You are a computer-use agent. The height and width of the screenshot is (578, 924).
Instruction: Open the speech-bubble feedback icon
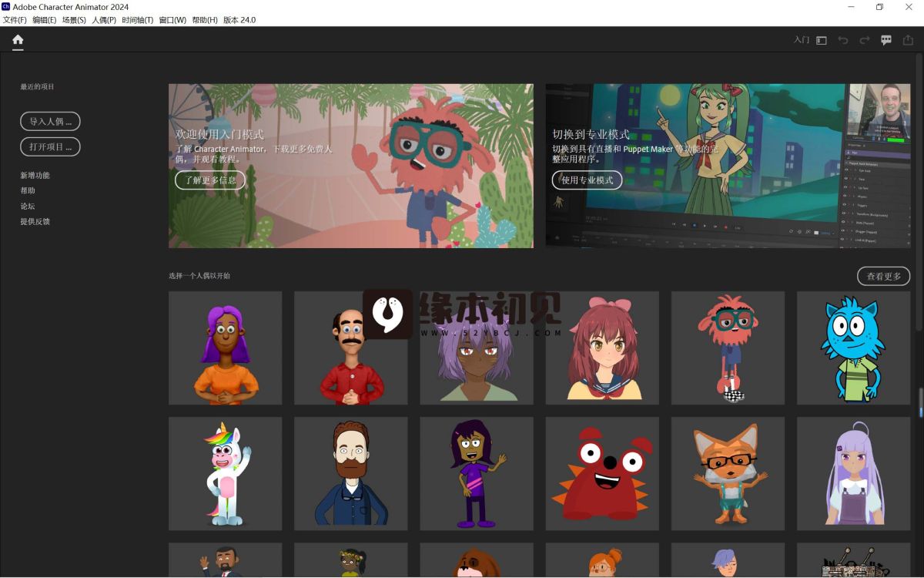tap(886, 40)
